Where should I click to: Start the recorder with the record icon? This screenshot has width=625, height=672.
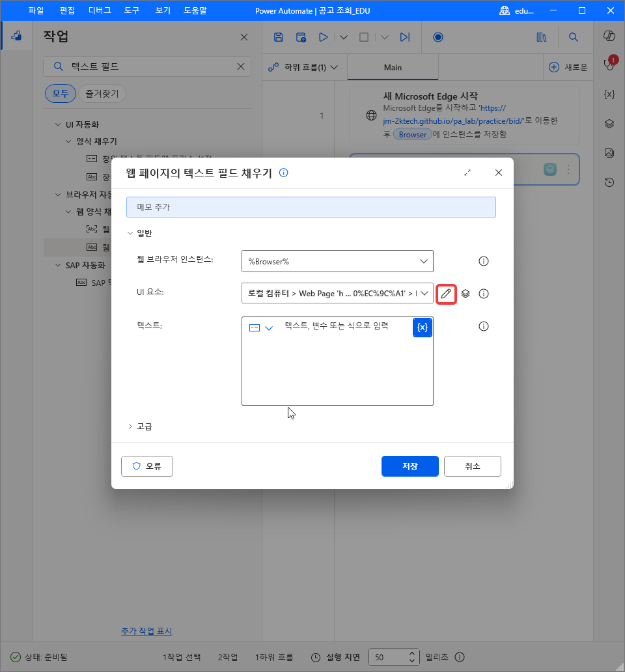pos(437,37)
